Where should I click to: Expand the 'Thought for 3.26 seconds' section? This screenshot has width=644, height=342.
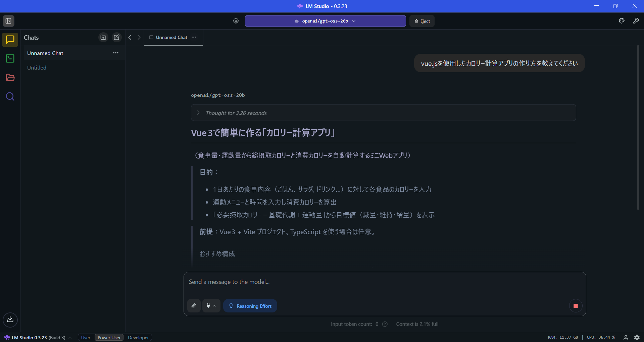[383, 113]
